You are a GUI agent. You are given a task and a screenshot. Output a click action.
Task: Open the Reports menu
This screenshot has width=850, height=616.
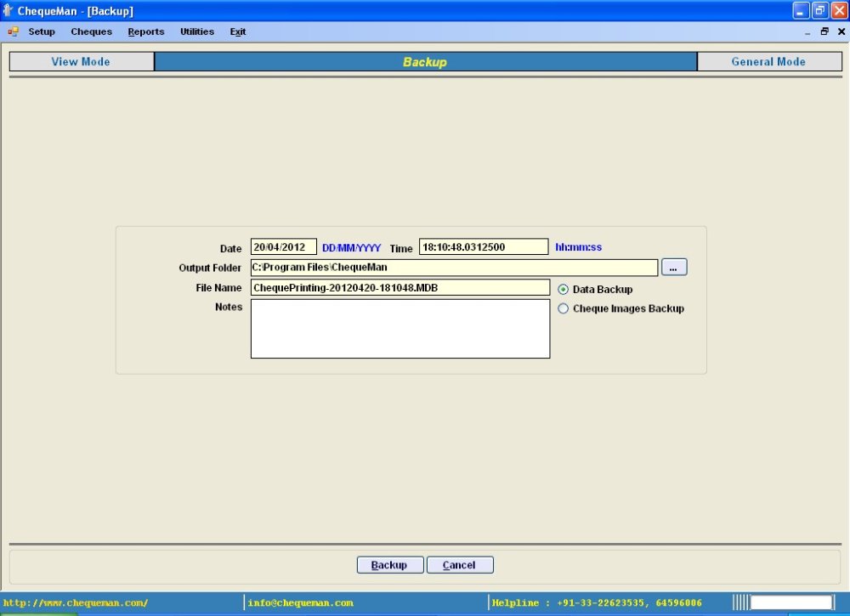[146, 32]
